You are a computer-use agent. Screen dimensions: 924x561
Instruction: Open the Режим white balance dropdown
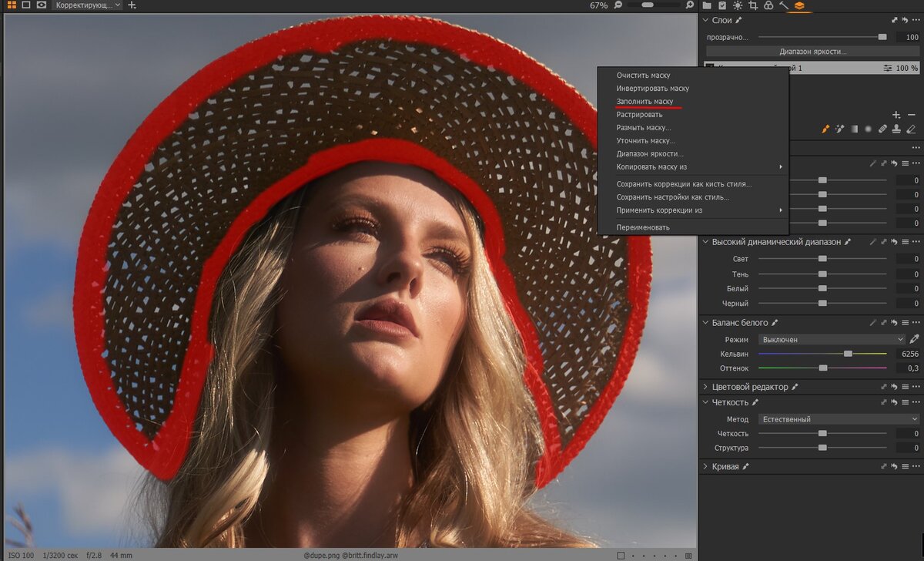[832, 339]
